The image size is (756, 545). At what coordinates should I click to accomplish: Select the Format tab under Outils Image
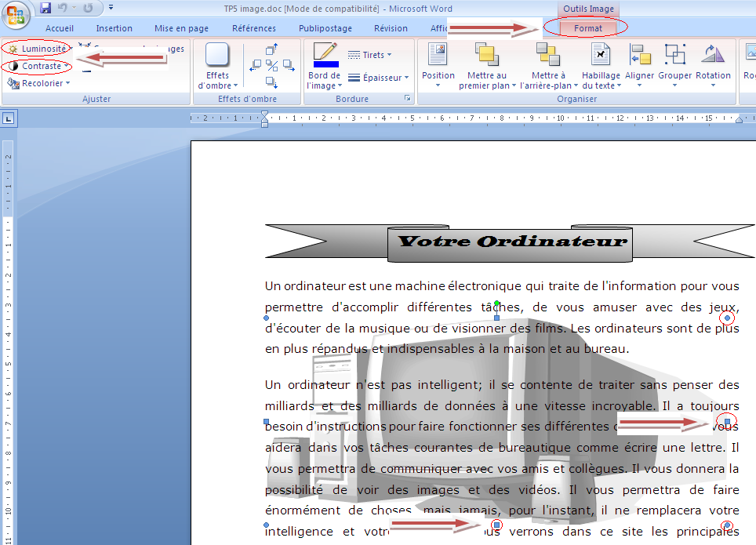click(587, 28)
